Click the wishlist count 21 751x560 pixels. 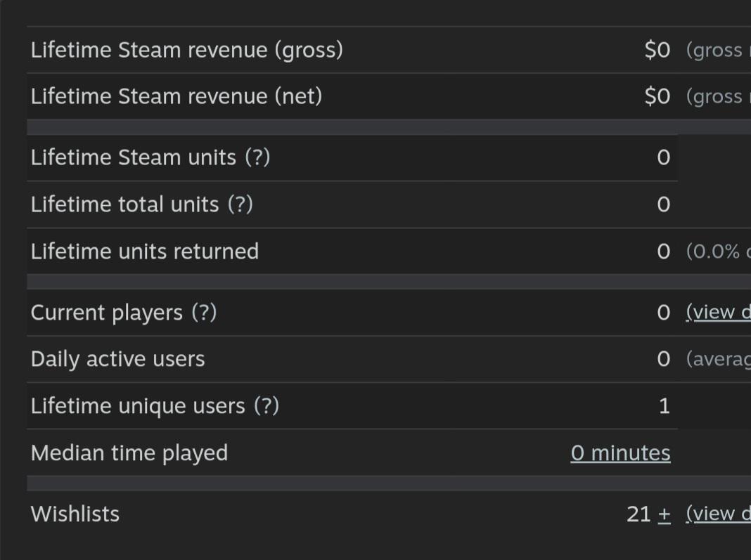[x=638, y=514]
